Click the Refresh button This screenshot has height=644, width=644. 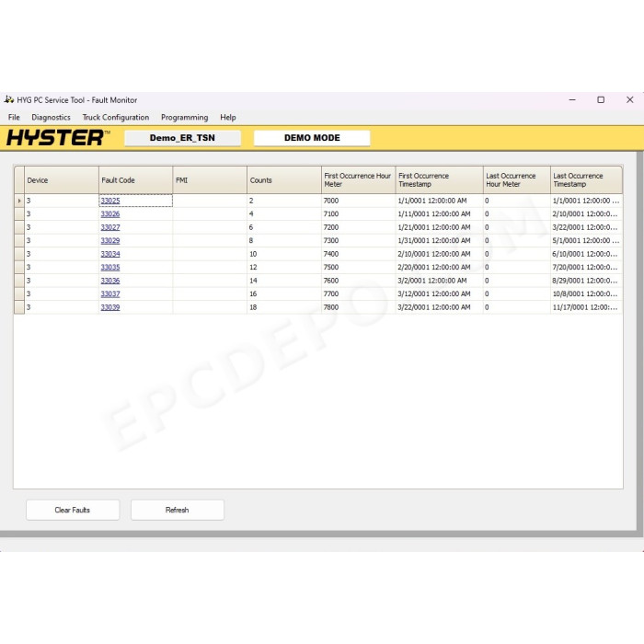coord(178,510)
